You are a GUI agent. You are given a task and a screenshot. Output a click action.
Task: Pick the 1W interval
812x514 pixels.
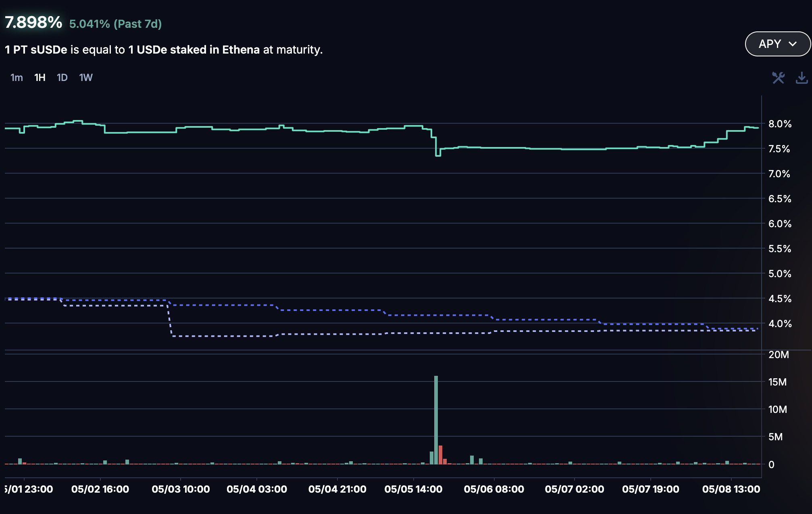(85, 78)
